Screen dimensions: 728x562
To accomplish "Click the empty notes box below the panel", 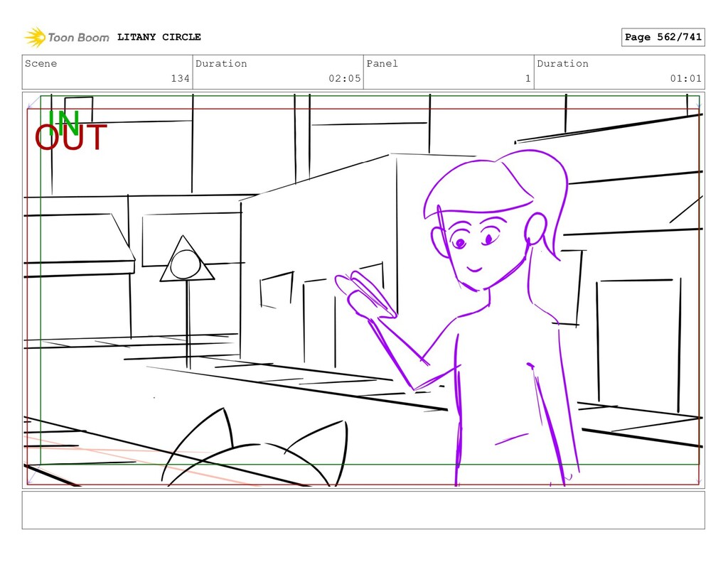I will [363, 510].
